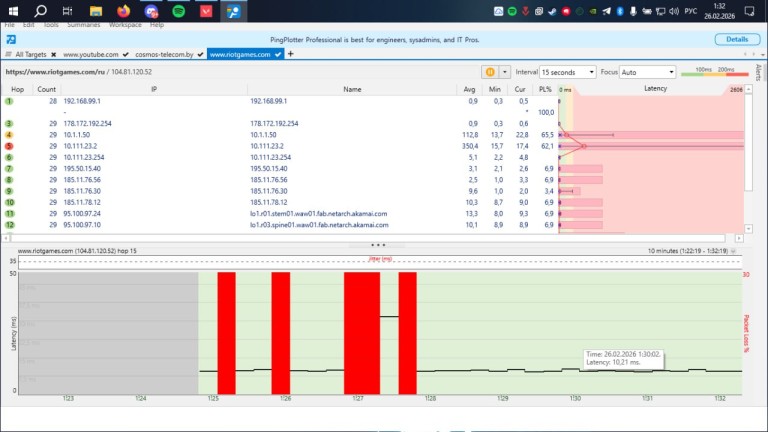
Task: Open the Interval 15 seconds dropdown
Action: click(x=567, y=72)
